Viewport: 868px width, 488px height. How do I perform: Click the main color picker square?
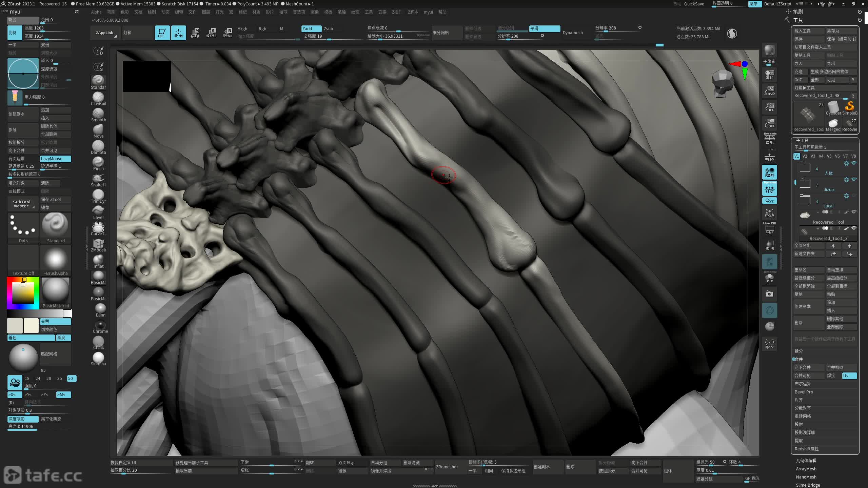(23, 292)
